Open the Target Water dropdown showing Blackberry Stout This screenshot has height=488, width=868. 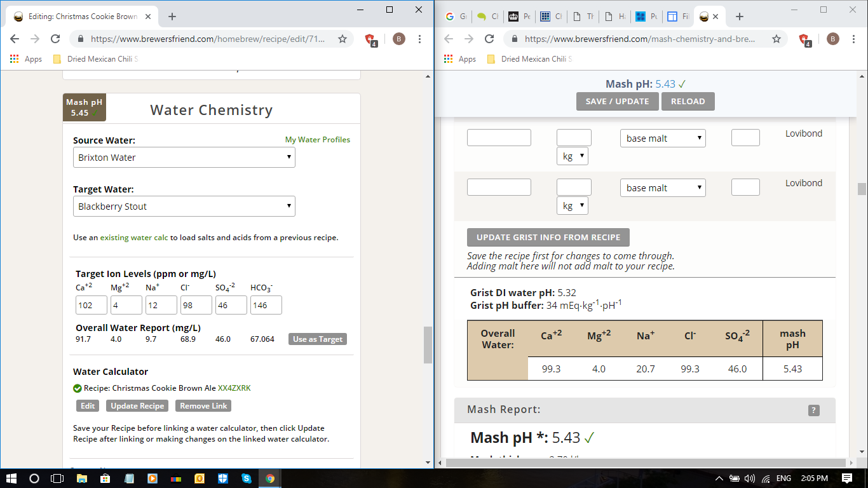point(184,207)
